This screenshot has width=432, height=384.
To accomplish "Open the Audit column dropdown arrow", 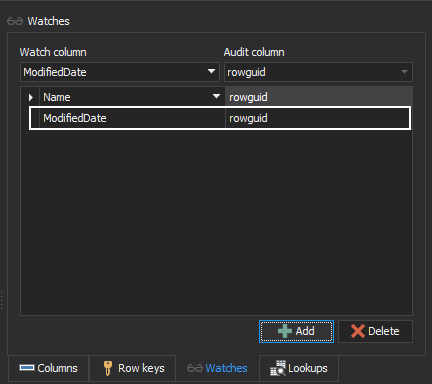I will [x=404, y=72].
